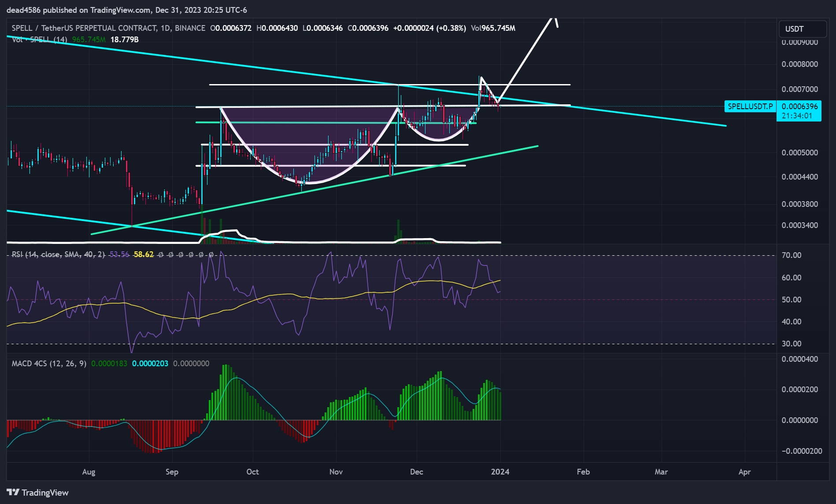Screen dimensions: 836x504
Task: Click the 60.00 RSI axis label
Action: pos(792,278)
